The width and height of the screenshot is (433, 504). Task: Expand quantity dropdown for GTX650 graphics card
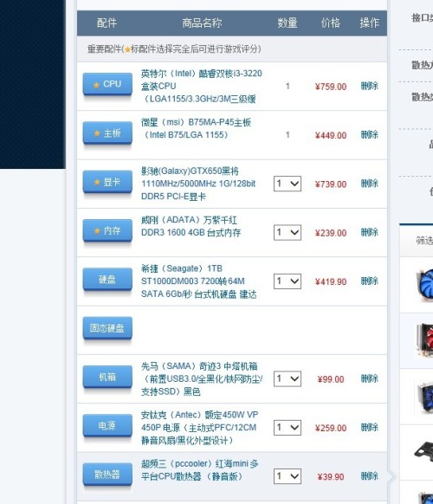(288, 184)
